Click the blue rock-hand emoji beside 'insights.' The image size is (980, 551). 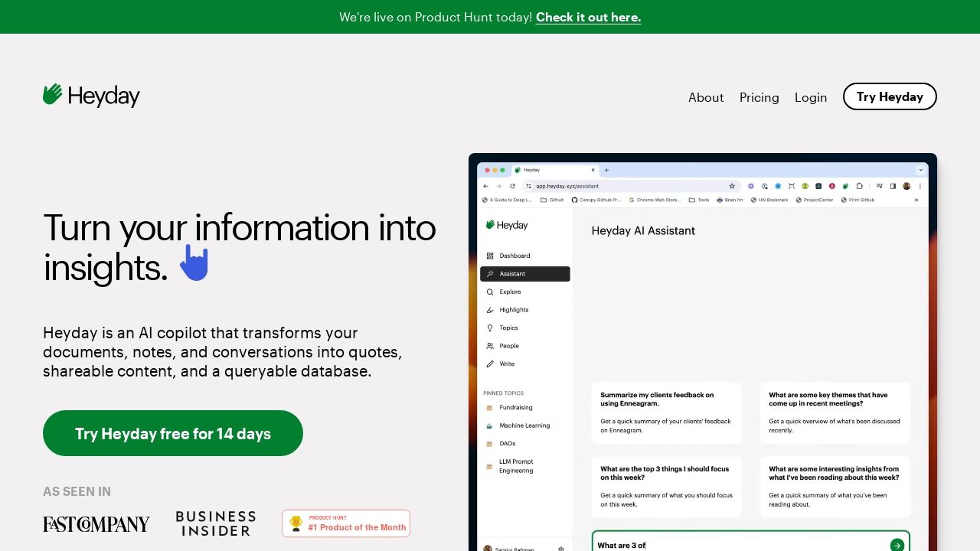click(x=194, y=262)
